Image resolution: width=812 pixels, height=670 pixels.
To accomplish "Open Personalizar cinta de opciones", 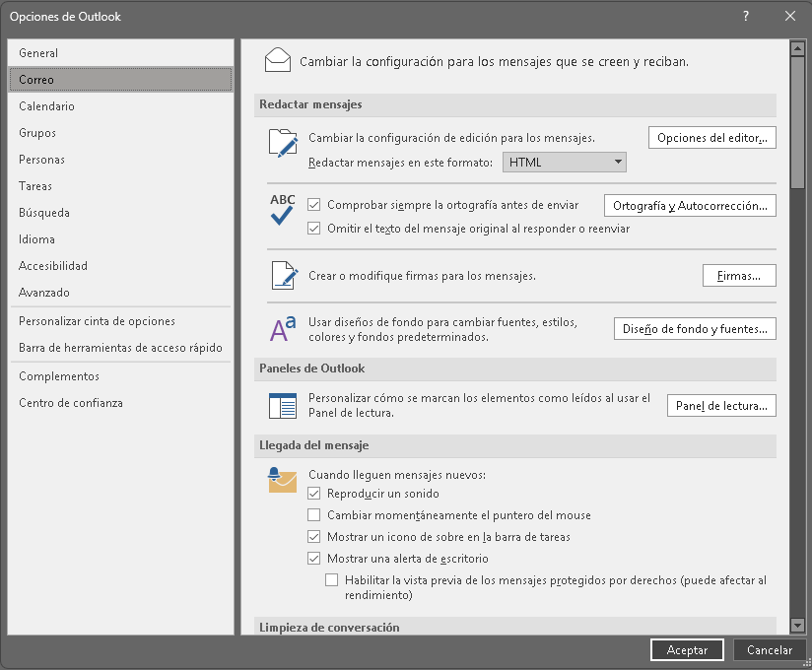I will coord(120,321).
